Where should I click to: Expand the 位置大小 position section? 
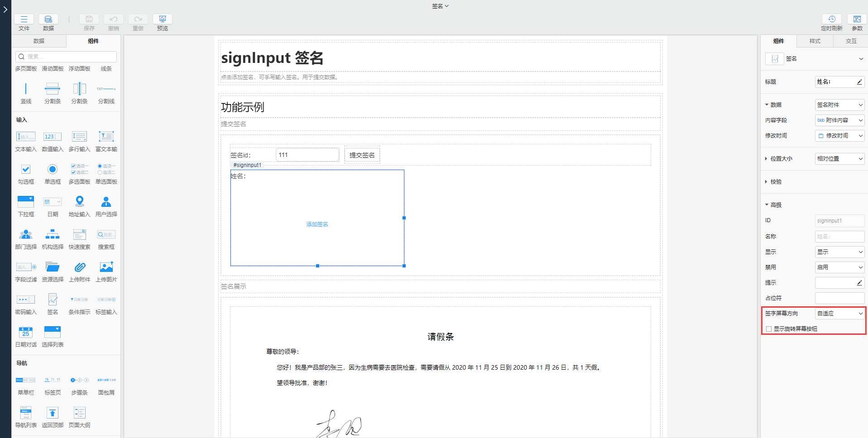click(x=778, y=159)
